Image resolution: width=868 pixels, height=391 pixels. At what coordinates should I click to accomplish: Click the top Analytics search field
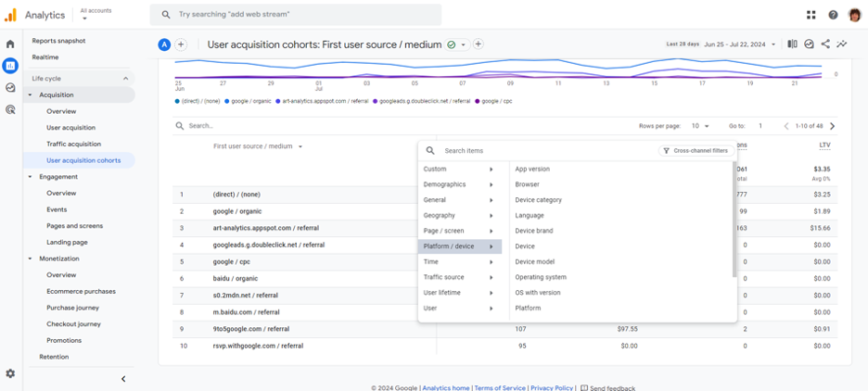[x=296, y=15]
